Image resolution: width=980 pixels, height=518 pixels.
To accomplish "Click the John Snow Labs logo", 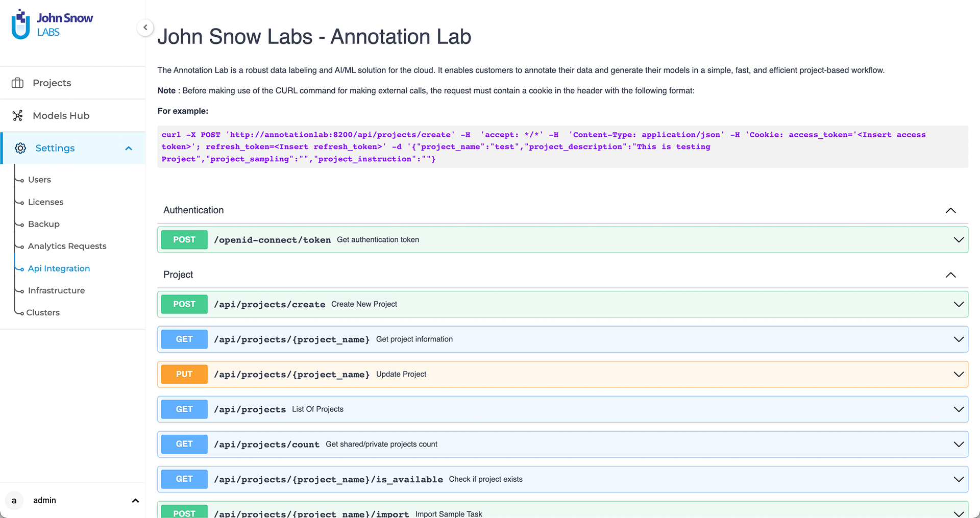I will click(51, 23).
